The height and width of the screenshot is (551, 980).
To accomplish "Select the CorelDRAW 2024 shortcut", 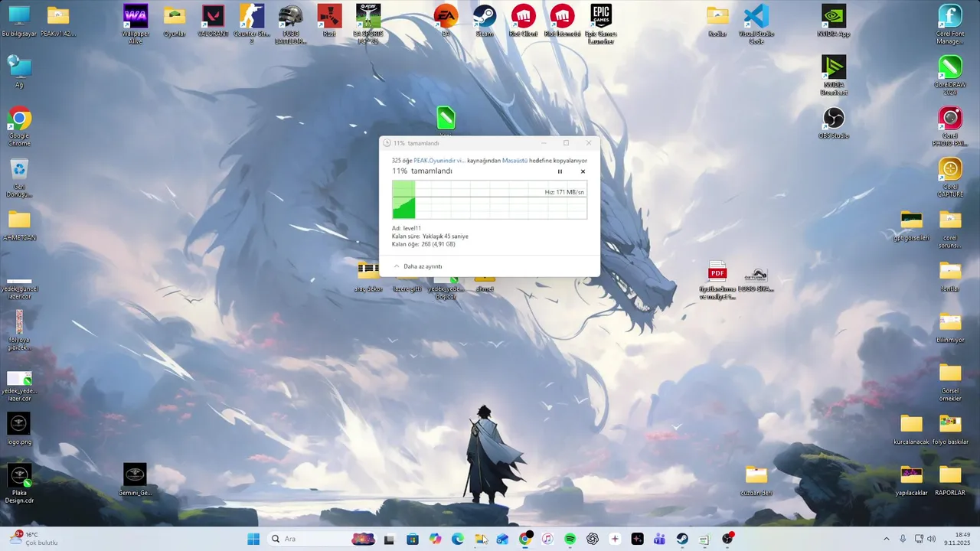I will (950, 75).
